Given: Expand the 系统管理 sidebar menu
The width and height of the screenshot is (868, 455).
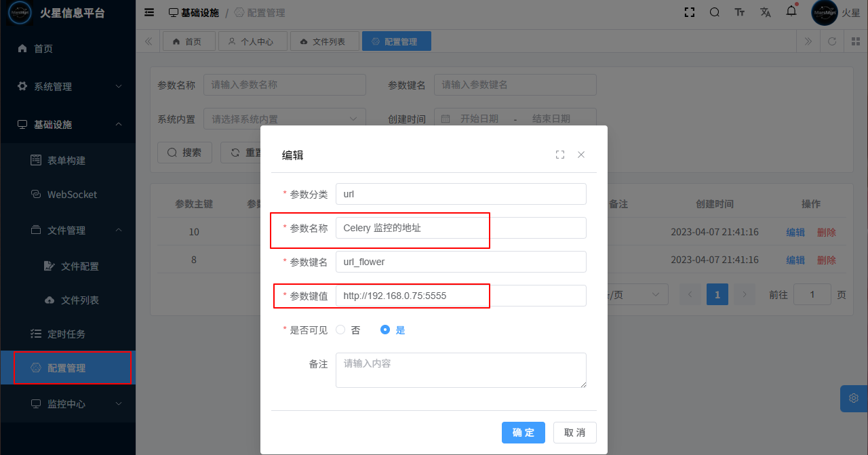Looking at the screenshot, I should tap(68, 87).
